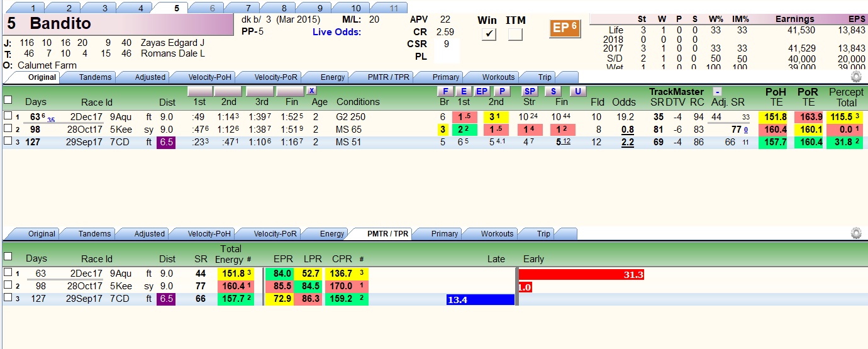Viewport: 868px width, 349px height.
Task: Click trainer name Romans Dale L
Action: pos(172,54)
